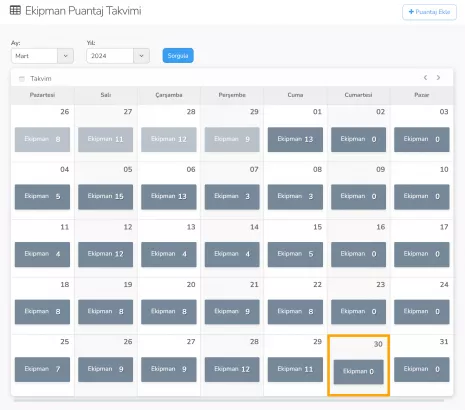This screenshot has height=410, width=465.
Task: Open Ekipman 8 entry on day 19
Action: tap(106, 312)
